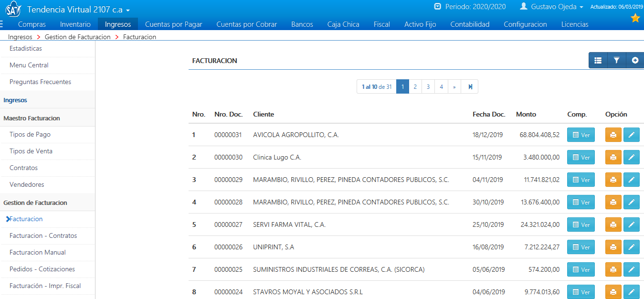Go to page 2 of results

pyautogui.click(x=415, y=87)
